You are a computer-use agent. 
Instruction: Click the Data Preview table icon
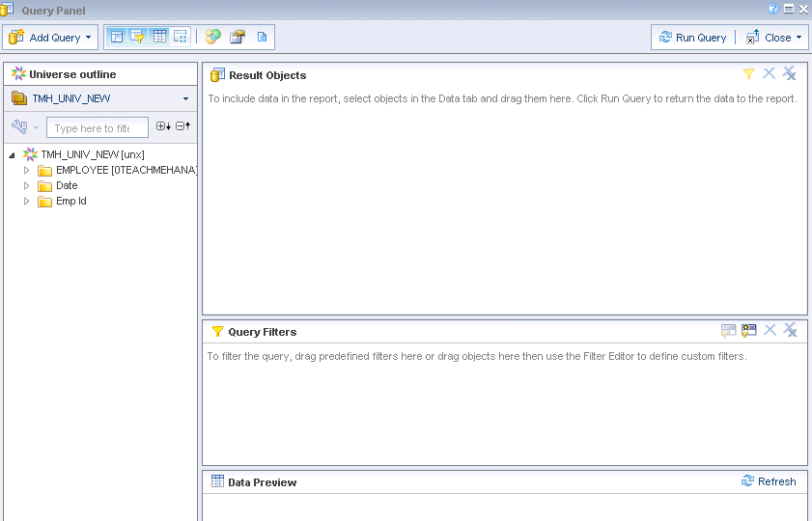pyautogui.click(x=217, y=481)
